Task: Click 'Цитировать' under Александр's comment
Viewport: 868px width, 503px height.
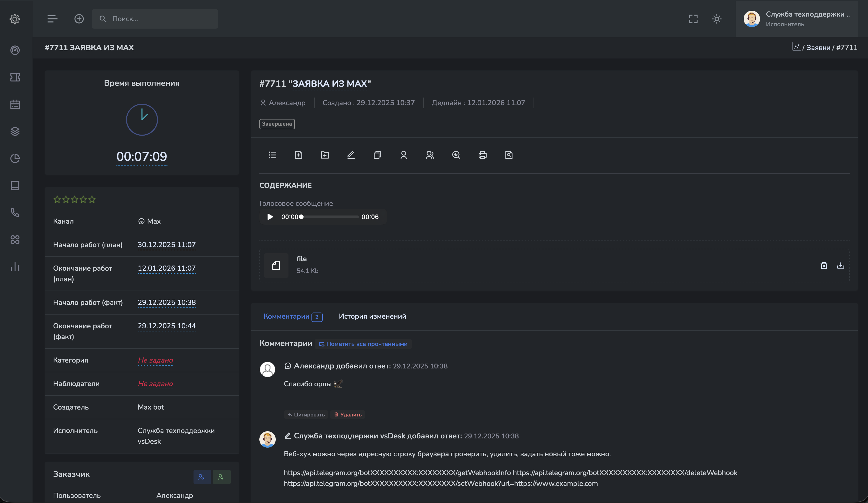Action: (x=306, y=414)
